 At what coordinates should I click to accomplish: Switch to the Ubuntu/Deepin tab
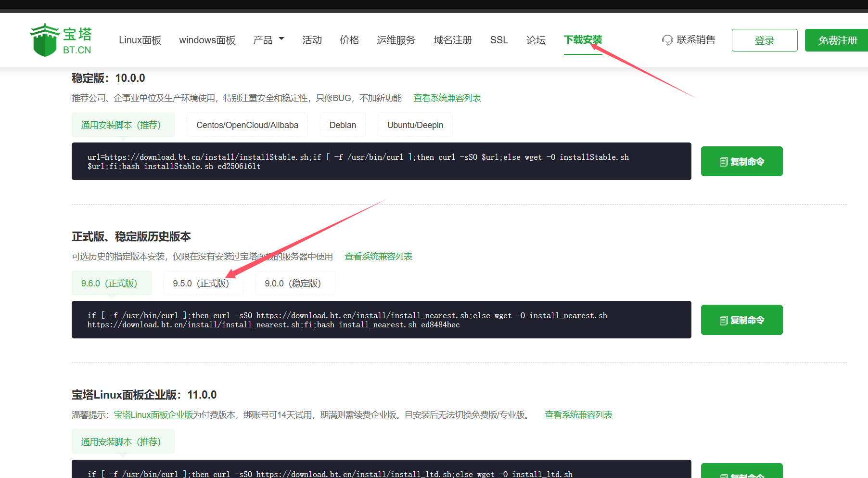pos(415,125)
